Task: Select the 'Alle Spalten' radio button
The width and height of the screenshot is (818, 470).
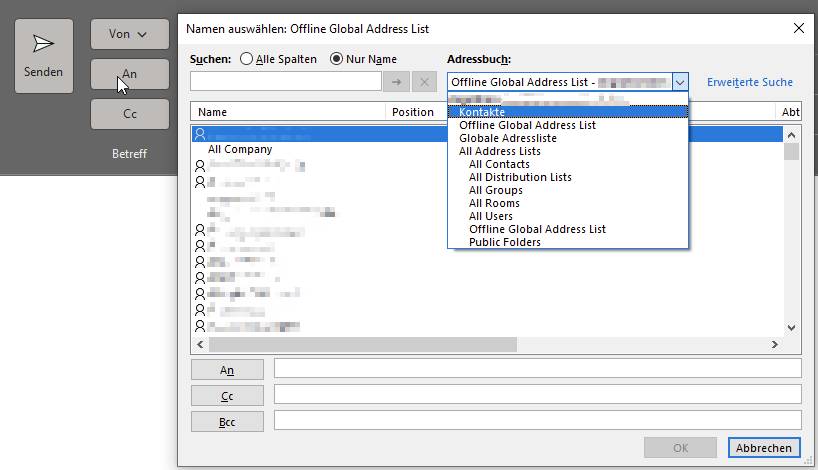Action: click(247, 59)
